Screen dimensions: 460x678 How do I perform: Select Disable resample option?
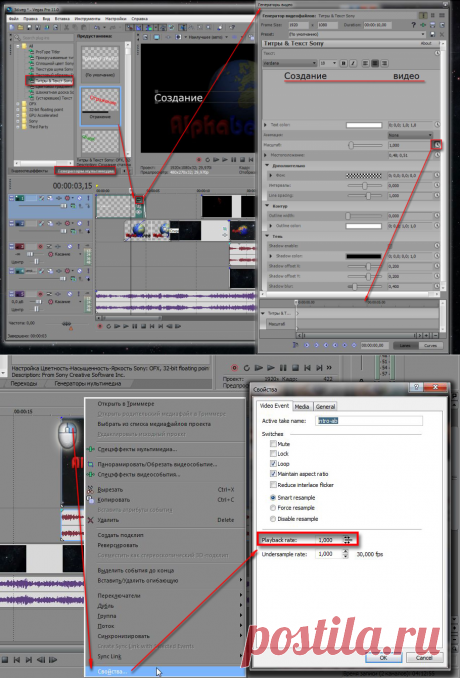click(273, 518)
